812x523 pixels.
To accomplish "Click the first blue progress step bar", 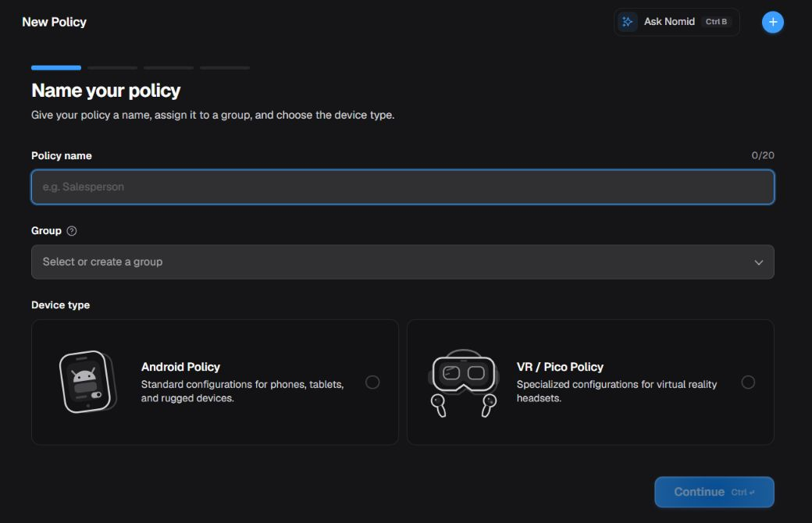I will [56, 68].
